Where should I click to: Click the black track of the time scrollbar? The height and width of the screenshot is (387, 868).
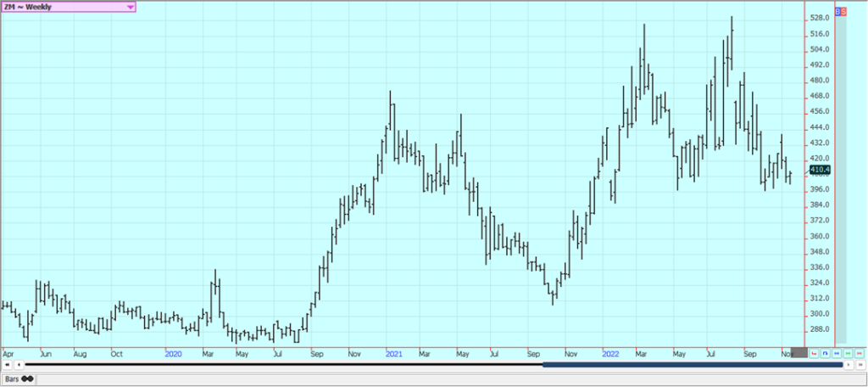click(284, 365)
